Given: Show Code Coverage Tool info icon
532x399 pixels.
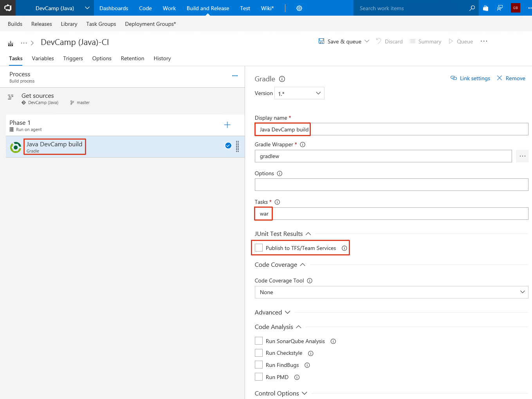Looking at the screenshot, I should click(310, 281).
